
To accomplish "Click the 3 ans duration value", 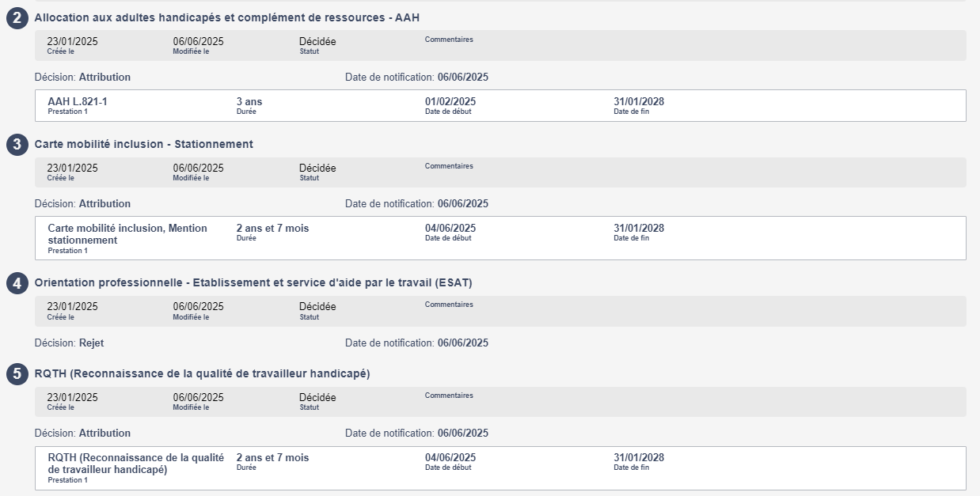I will (x=249, y=102).
